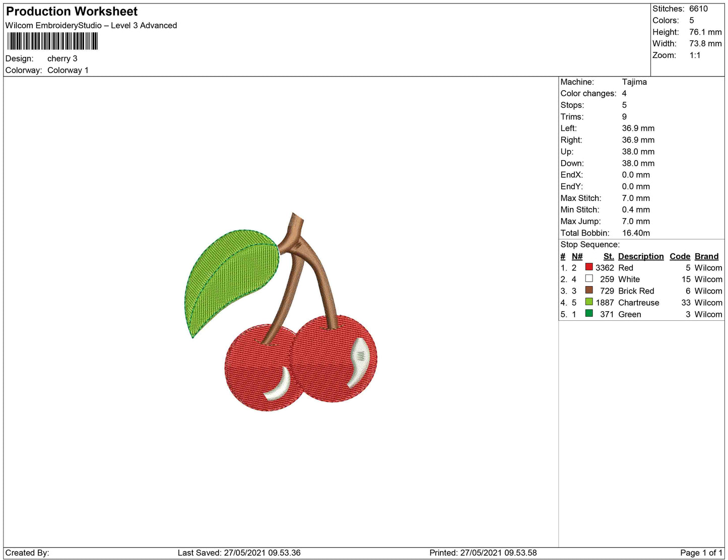Click the Machine value Tajima
The width and height of the screenshot is (728, 560).
pos(634,82)
